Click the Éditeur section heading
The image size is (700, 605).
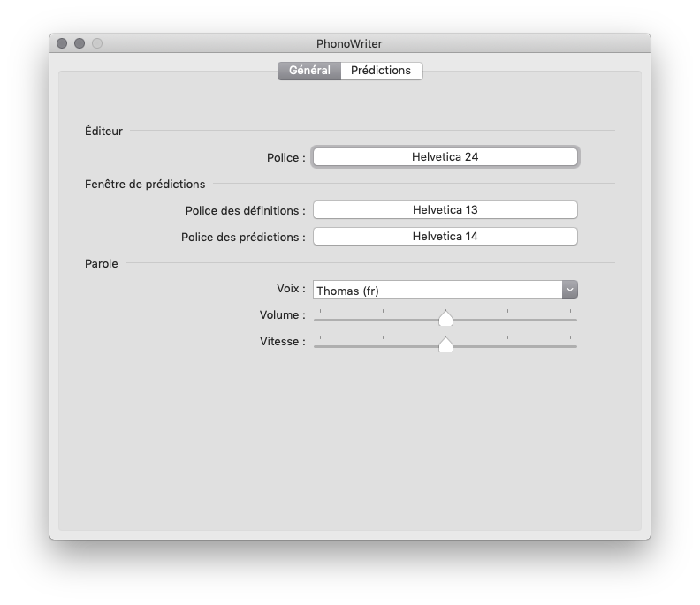point(103,131)
